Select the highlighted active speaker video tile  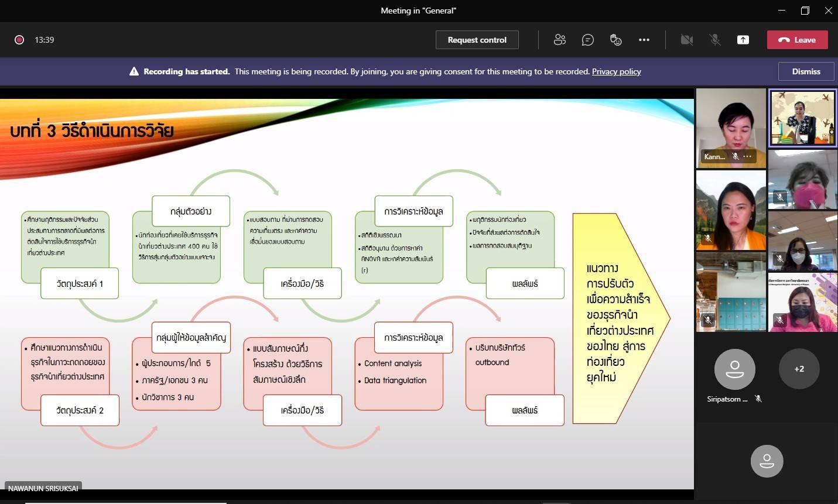pos(802,118)
